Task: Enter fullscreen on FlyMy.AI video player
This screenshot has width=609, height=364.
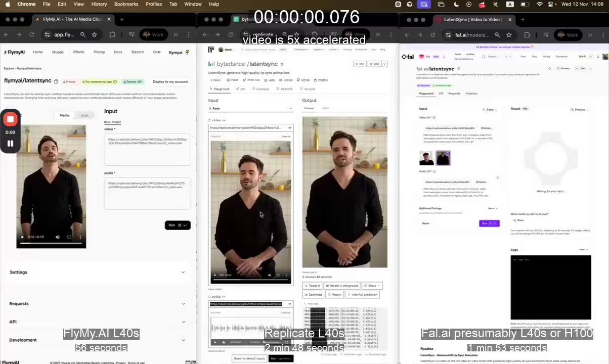Action: [69, 237]
